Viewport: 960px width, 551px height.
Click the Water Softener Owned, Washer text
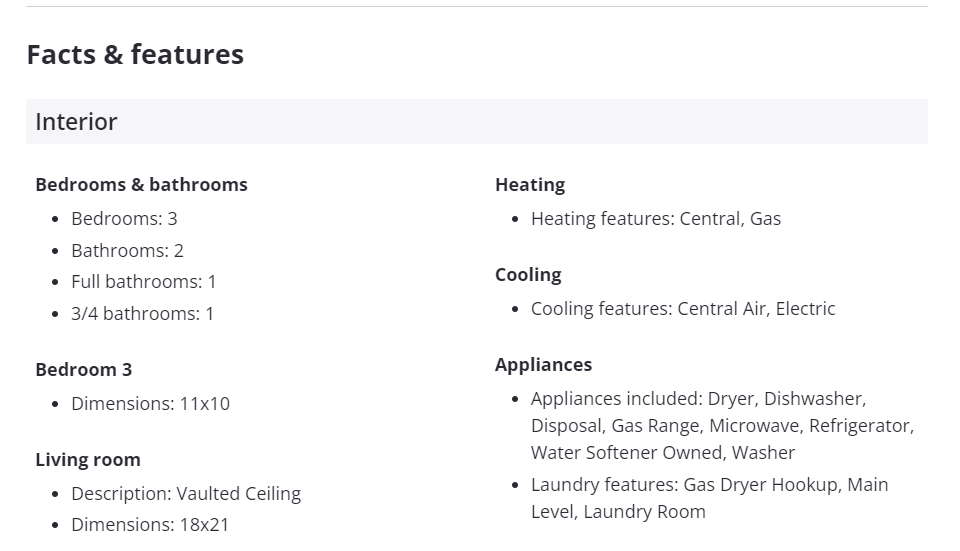663,453
